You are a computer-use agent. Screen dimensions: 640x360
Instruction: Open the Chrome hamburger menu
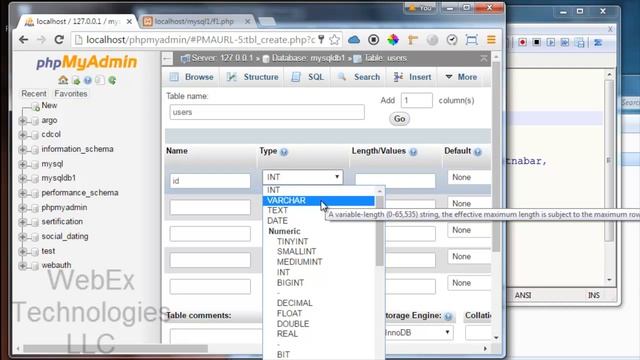(491, 40)
